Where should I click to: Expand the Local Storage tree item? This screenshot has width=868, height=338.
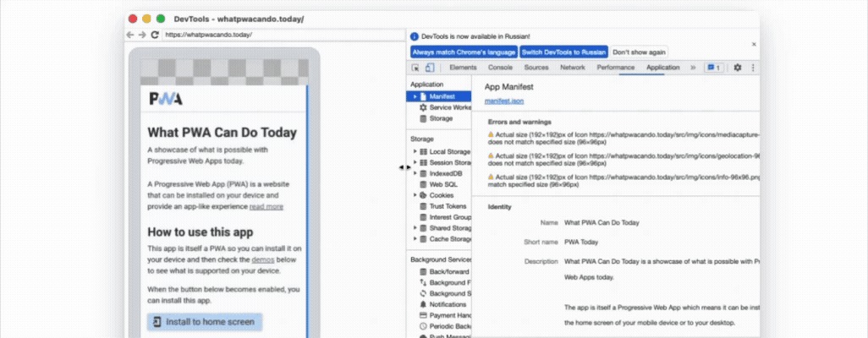[x=415, y=151]
